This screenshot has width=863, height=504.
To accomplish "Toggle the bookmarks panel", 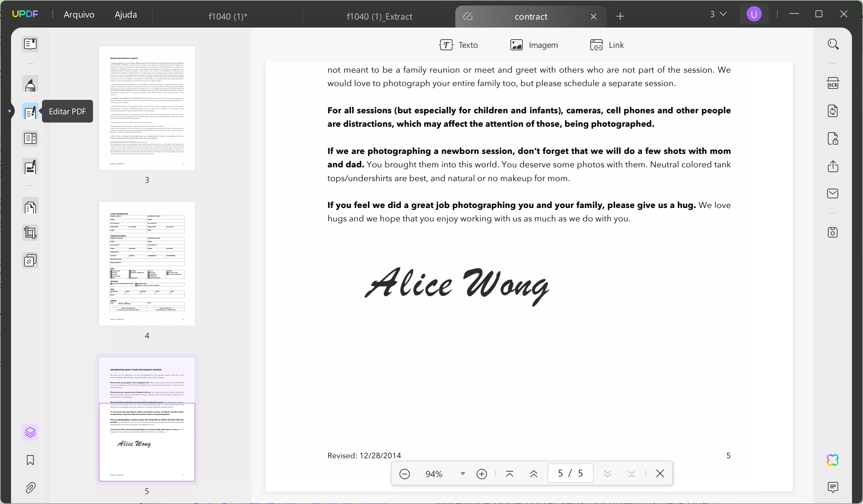I will click(30, 460).
